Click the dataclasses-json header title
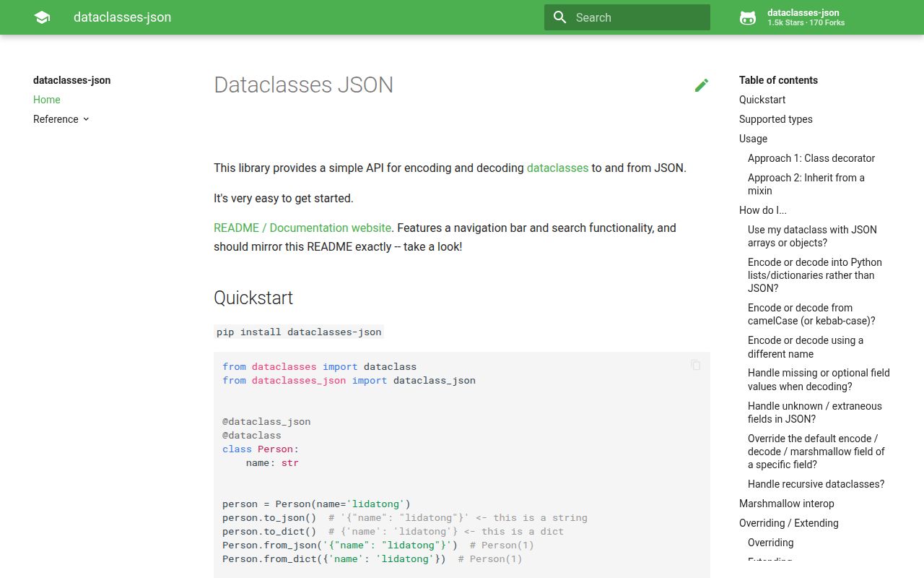924x578 pixels. [x=122, y=17]
